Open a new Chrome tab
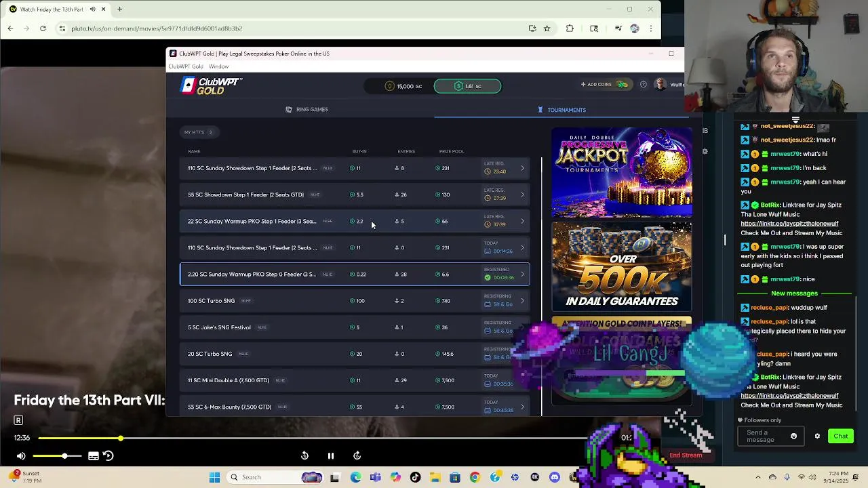Image resolution: width=868 pixels, height=488 pixels. 119,9
